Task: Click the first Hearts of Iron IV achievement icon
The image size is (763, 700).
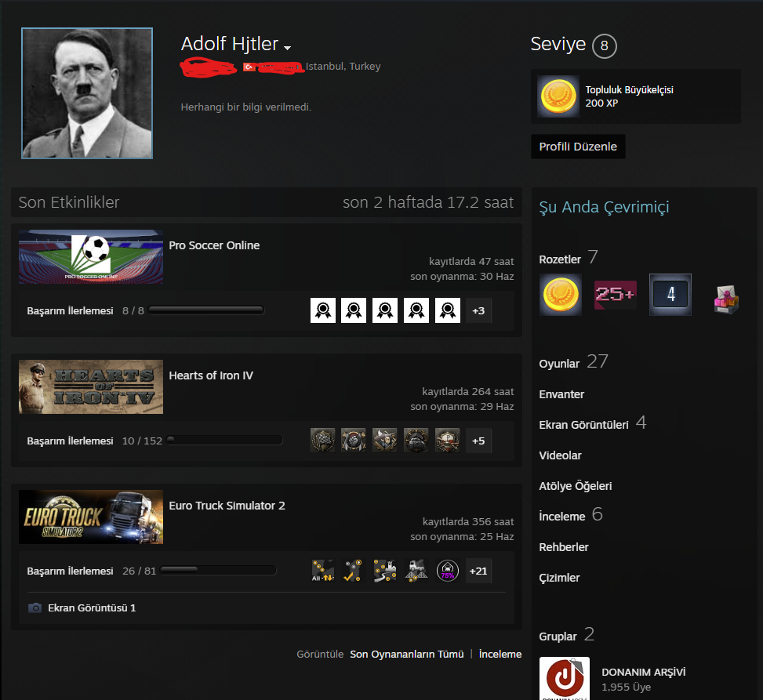Action: point(323,441)
